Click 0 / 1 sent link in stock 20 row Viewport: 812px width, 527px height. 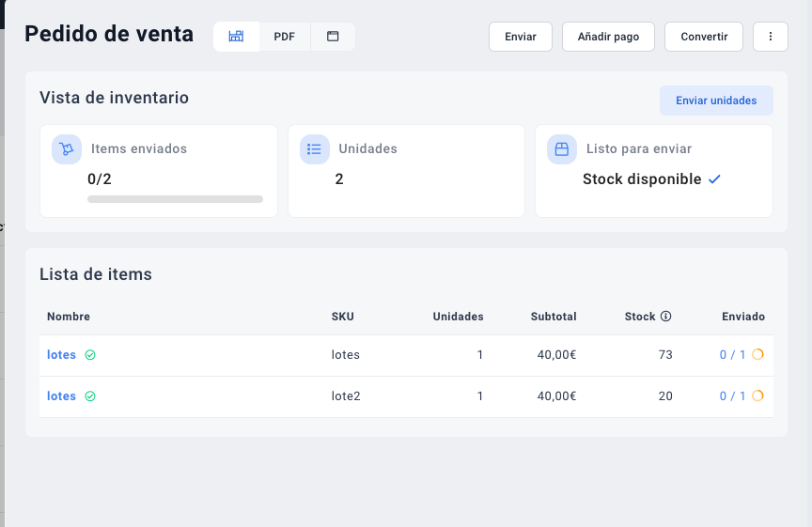732,396
